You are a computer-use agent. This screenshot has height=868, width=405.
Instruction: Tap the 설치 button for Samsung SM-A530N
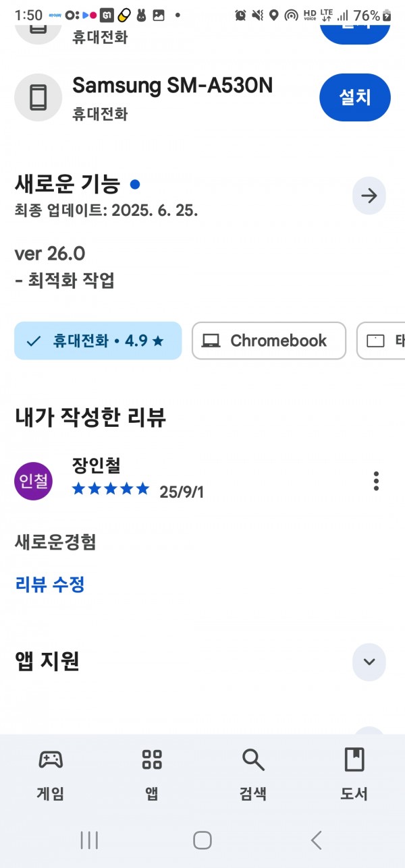355,98
